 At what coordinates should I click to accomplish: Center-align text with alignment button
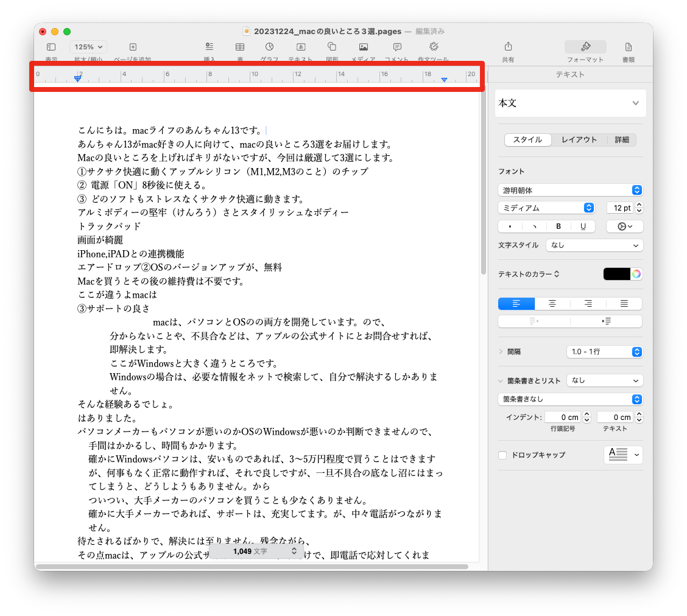point(552,304)
